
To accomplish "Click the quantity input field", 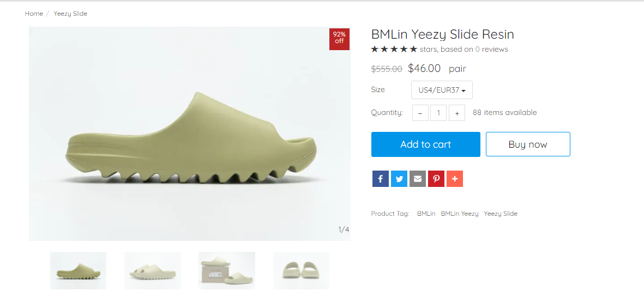I will click(x=438, y=113).
